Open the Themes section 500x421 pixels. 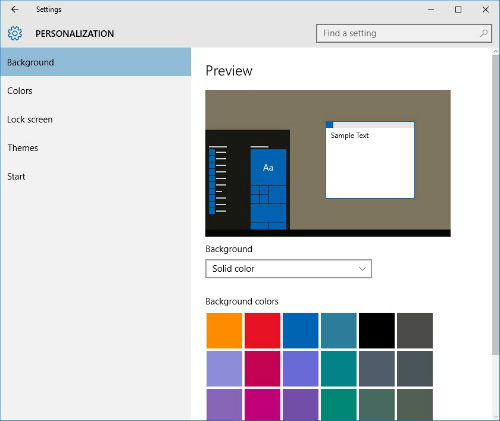(96, 148)
